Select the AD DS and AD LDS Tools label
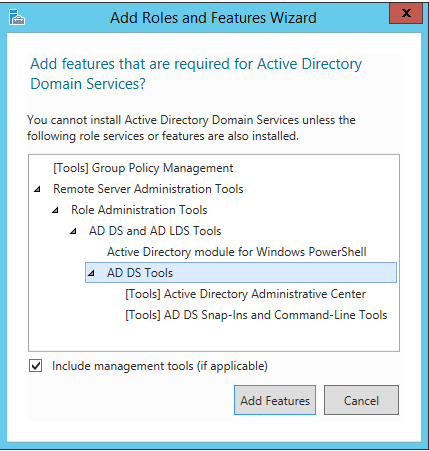Viewport: 429px width, 451px height. [x=155, y=231]
